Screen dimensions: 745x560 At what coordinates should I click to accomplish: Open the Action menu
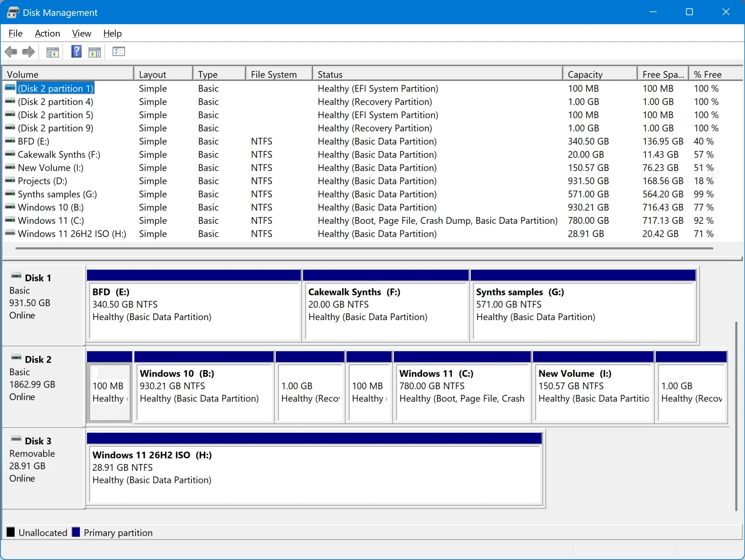[47, 33]
